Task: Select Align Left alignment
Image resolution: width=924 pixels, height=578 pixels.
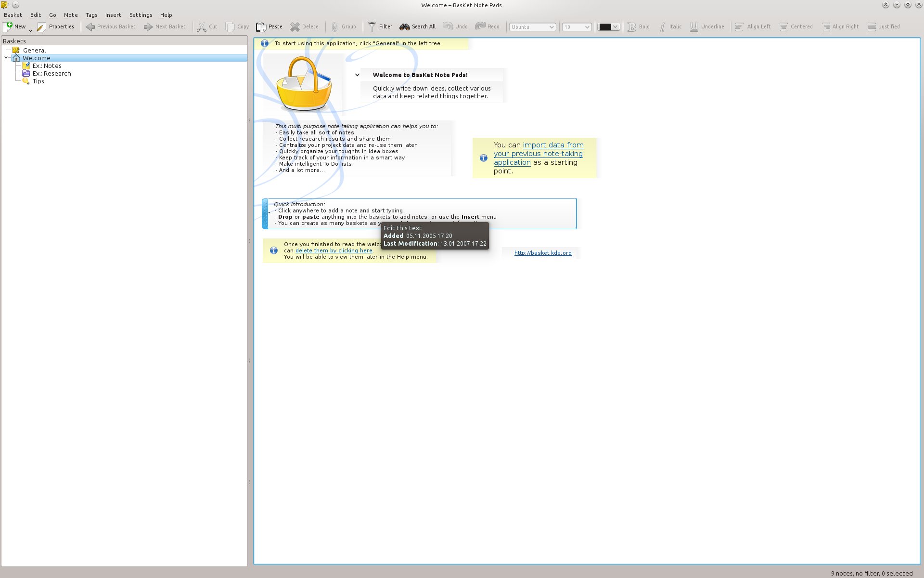Action: [x=753, y=26]
